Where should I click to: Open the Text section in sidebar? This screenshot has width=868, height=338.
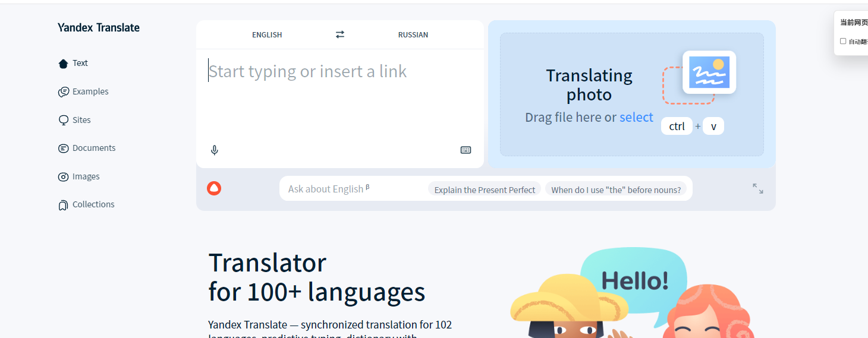coord(80,63)
